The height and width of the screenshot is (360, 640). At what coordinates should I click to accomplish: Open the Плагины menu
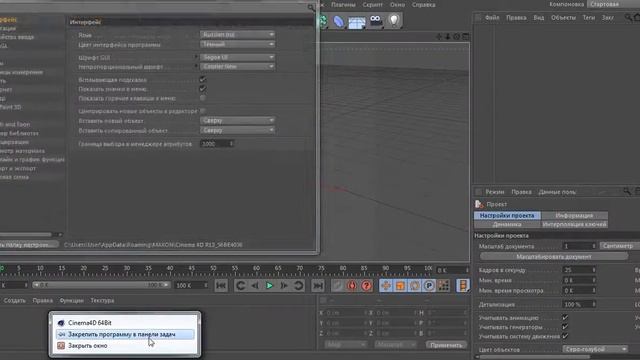point(343,5)
